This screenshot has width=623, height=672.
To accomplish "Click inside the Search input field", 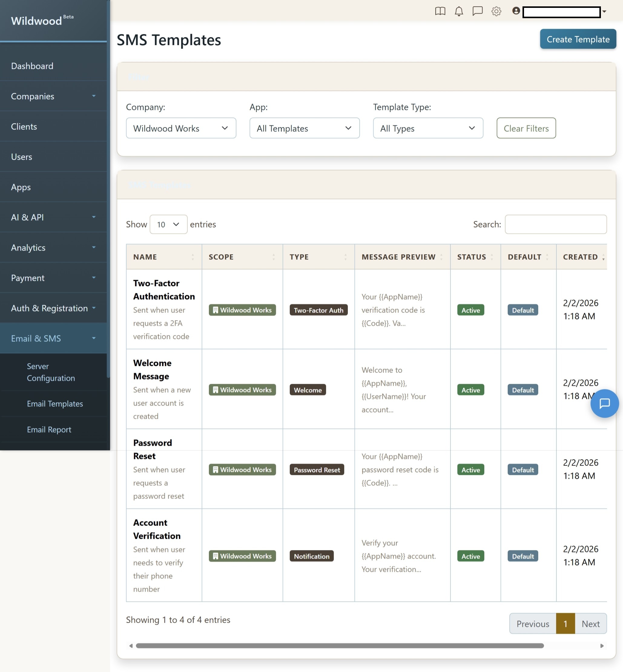I will coord(555,224).
